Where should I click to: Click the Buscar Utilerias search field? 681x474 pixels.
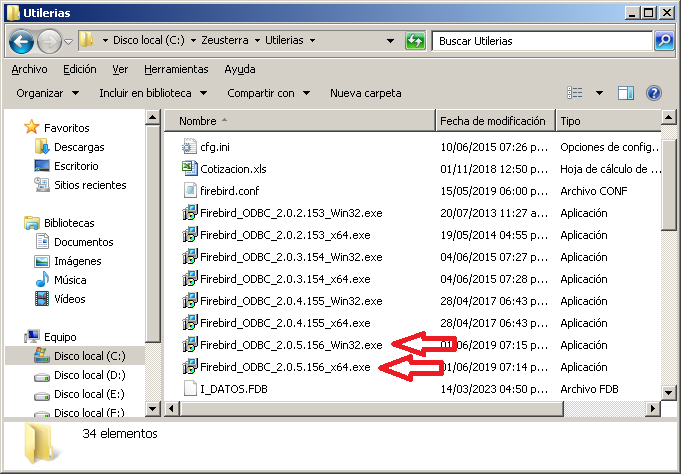(x=542, y=41)
